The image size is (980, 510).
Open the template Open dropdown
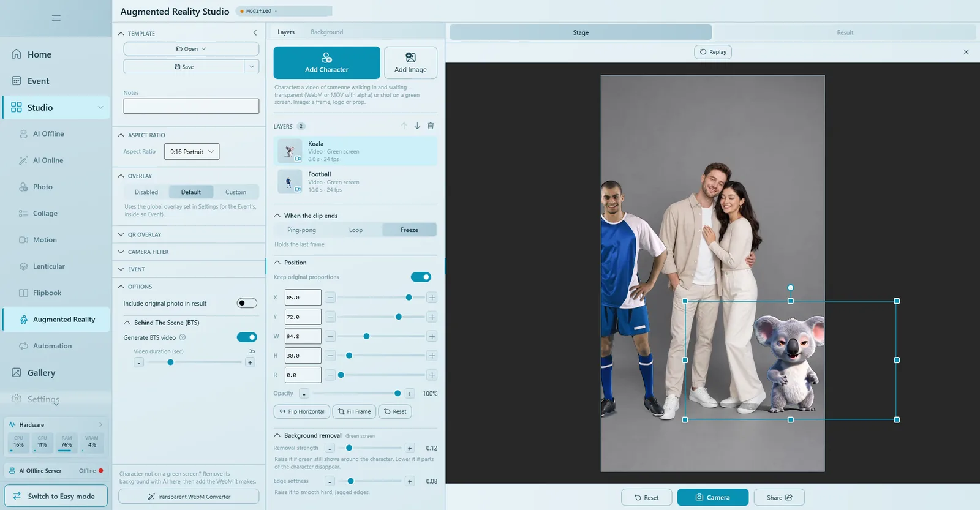coord(191,49)
